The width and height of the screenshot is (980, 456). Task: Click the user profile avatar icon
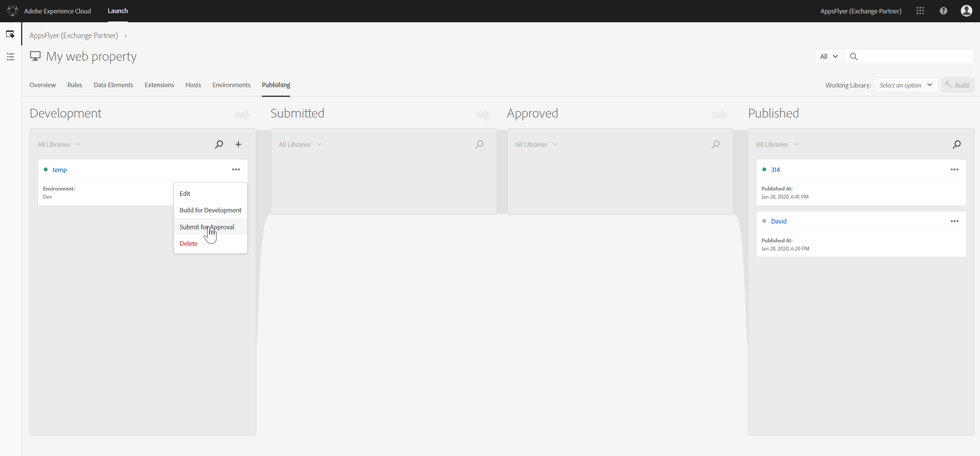pos(966,11)
